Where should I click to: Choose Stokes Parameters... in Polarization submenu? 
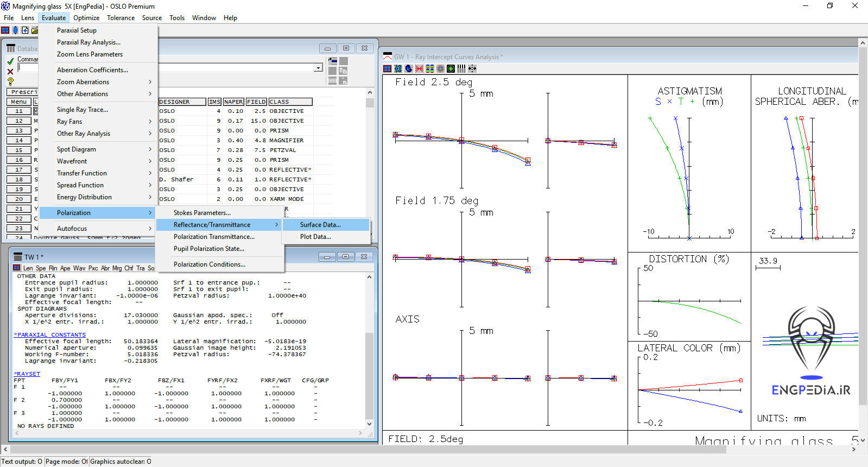click(202, 213)
